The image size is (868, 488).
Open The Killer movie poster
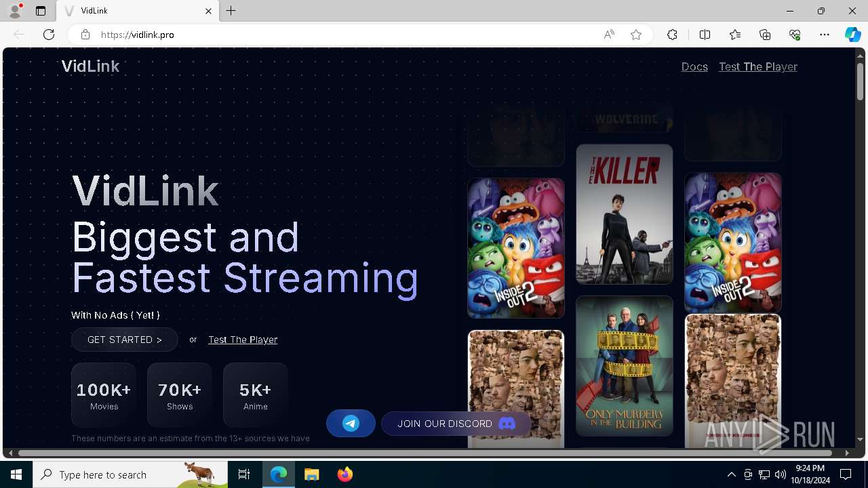tap(625, 214)
